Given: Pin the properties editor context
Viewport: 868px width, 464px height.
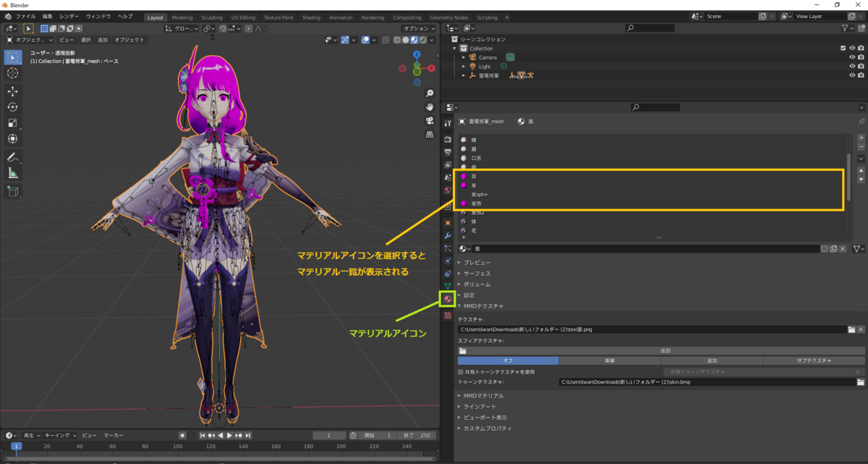Looking at the screenshot, I should coord(860,122).
